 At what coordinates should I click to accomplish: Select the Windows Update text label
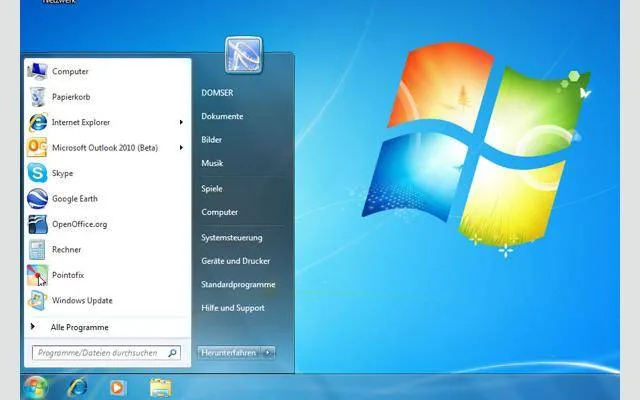[82, 300]
